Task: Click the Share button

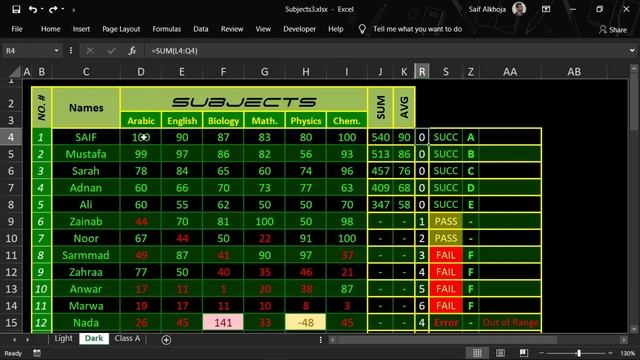Action: point(613,29)
